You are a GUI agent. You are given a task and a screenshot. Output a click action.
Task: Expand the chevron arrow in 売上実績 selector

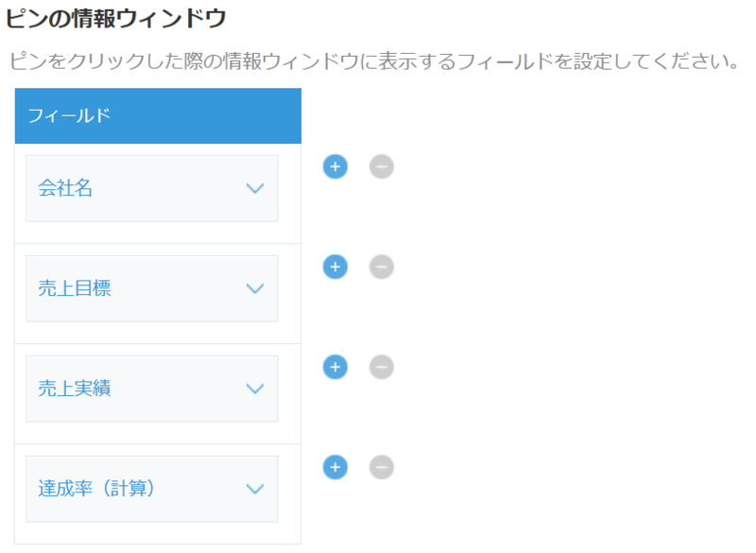coord(254,389)
